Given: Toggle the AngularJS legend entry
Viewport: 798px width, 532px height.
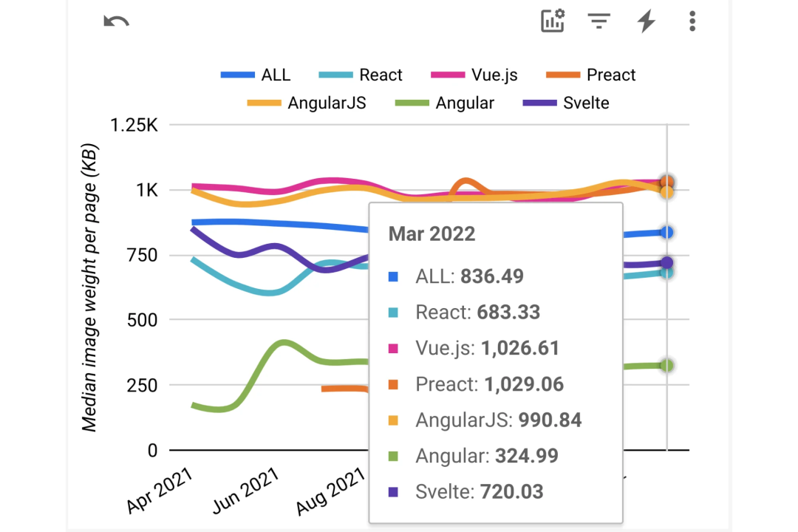Looking at the screenshot, I should (x=307, y=103).
